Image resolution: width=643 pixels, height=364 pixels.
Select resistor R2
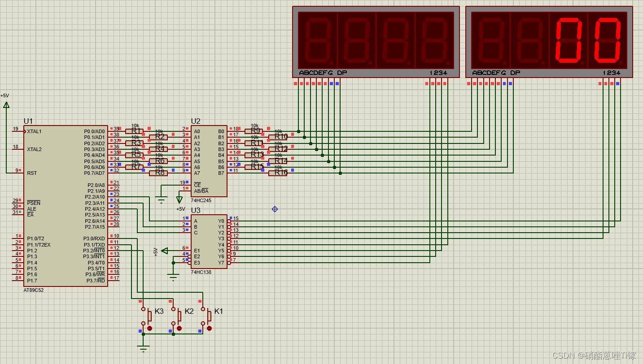click(x=158, y=137)
